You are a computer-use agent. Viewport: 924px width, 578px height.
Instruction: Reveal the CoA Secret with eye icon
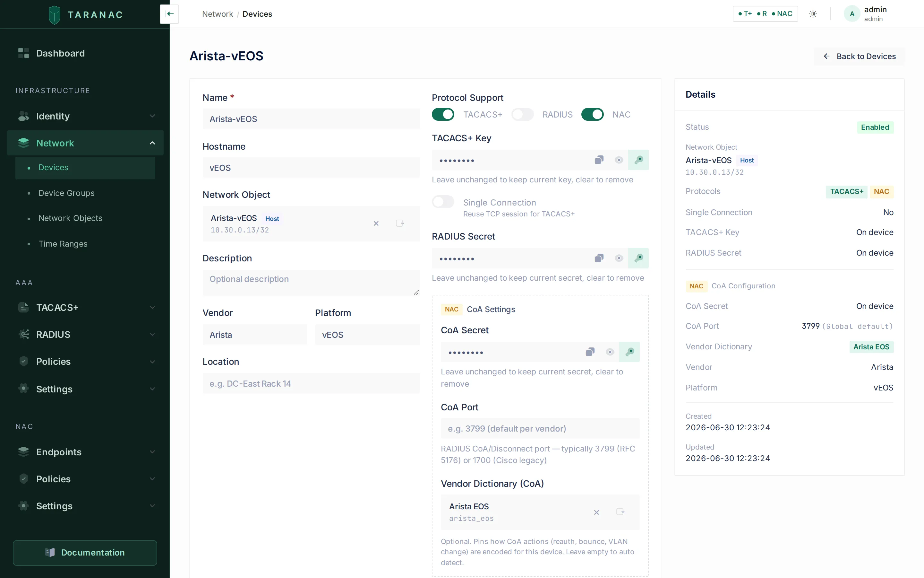pyautogui.click(x=610, y=352)
